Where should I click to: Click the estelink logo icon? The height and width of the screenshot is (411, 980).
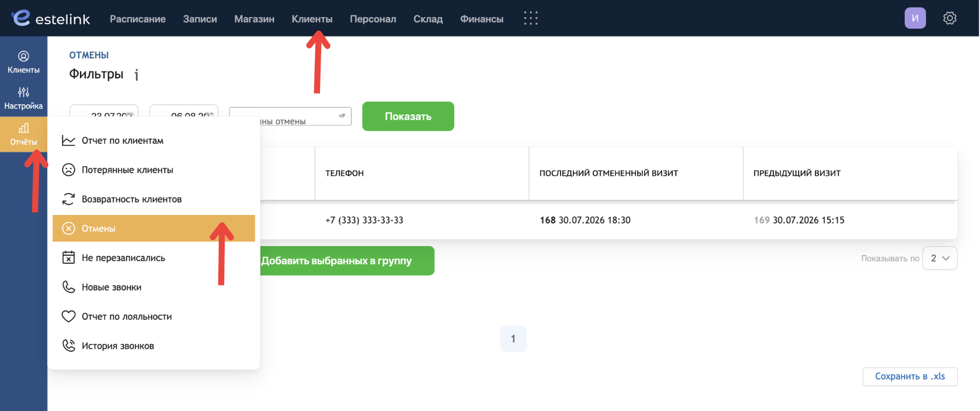pos(21,18)
